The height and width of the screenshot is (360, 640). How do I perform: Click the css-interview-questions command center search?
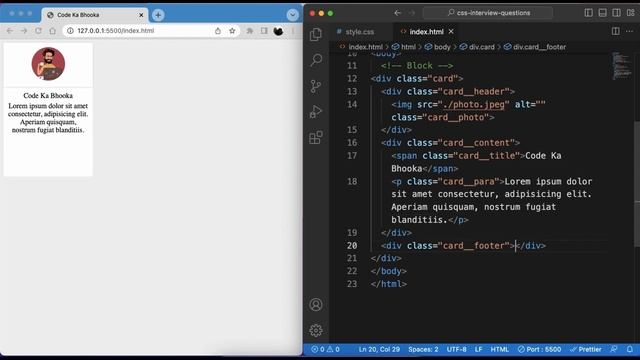pos(488,13)
